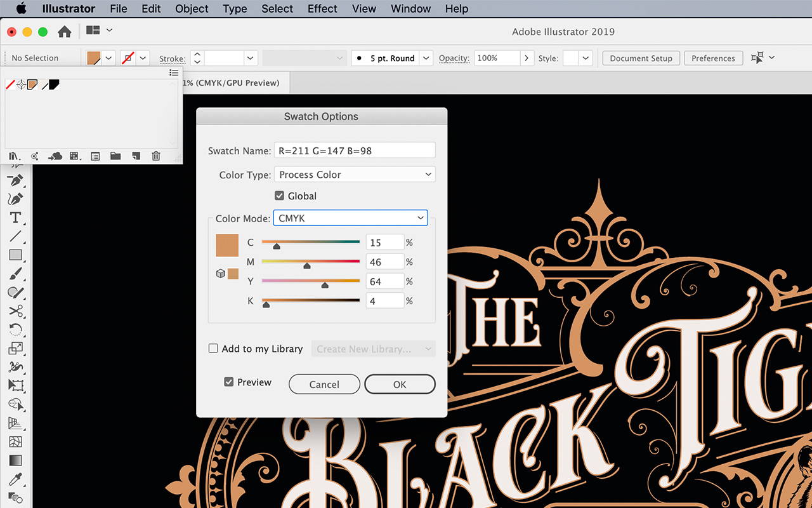Select the Width tool

point(16,367)
